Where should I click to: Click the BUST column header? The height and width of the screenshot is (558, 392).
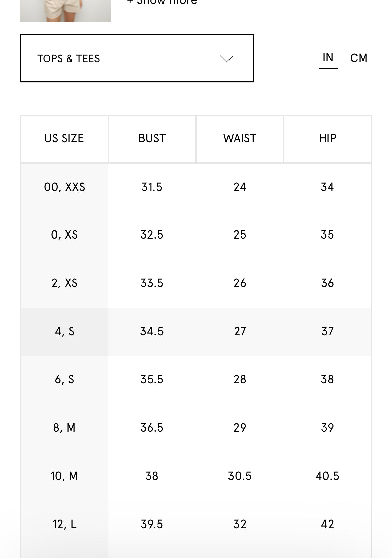tap(152, 139)
